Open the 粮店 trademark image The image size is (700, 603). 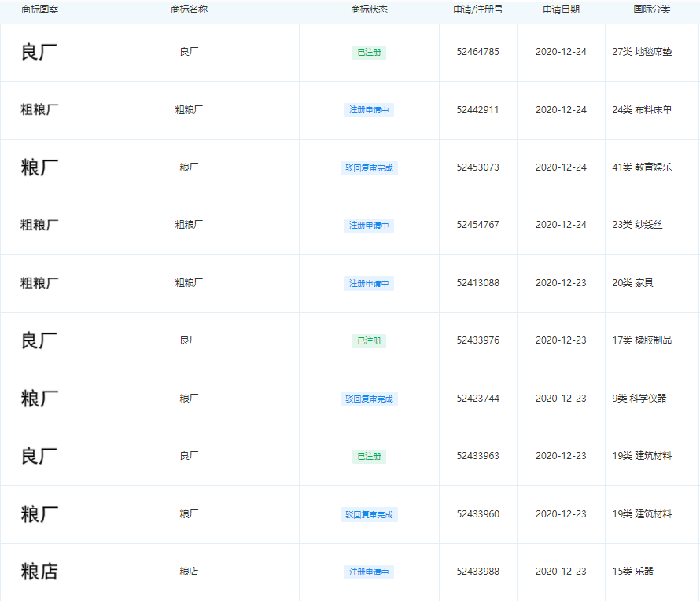(x=39, y=572)
